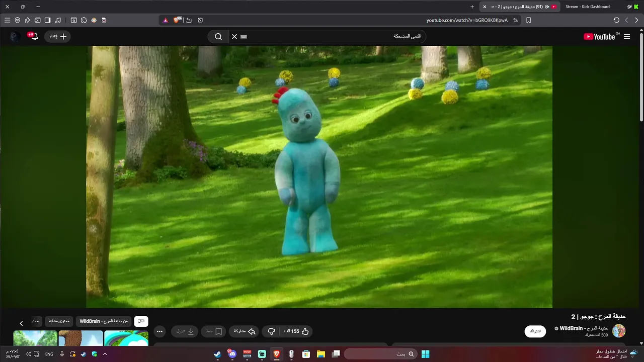Screen dimensions: 644x362
Task: Click the picture-in-picture icon in address bar
Action: click(200, 20)
